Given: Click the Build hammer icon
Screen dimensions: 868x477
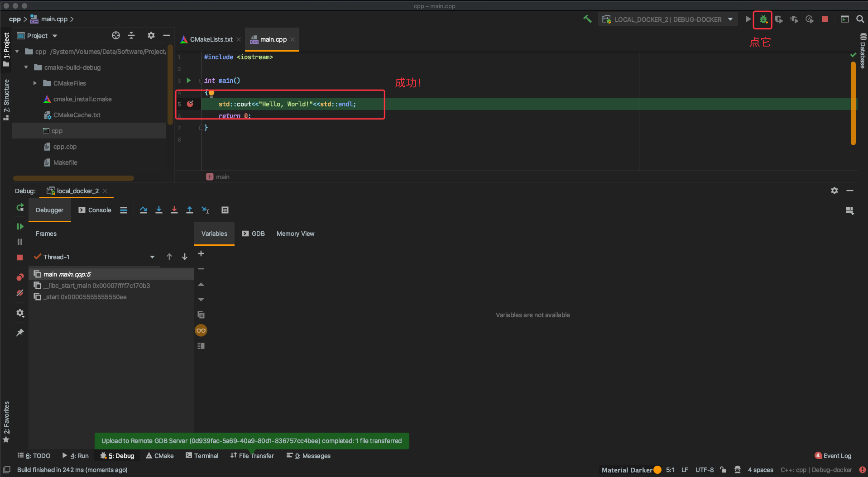Looking at the screenshot, I should pyautogui.click(x=587, y=19).
